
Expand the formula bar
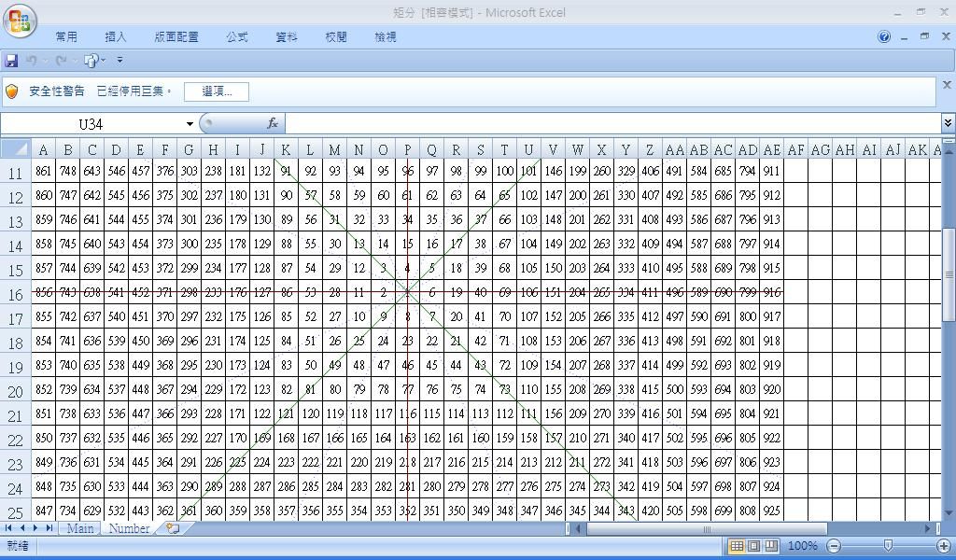point(949,124)
